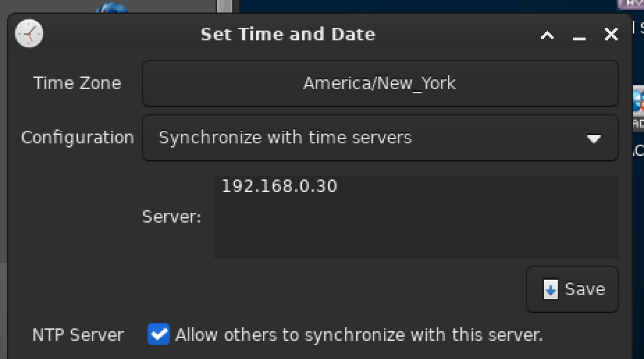This screenshot has width=644, height=359.
Task: Click the clock icon in the title bar
Action: pyautogui.click(x=29, y=33)
